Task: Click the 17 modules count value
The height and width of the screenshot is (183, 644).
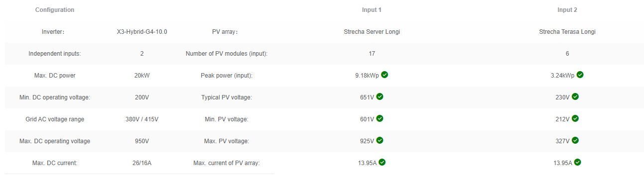Action: coord(372,54)
